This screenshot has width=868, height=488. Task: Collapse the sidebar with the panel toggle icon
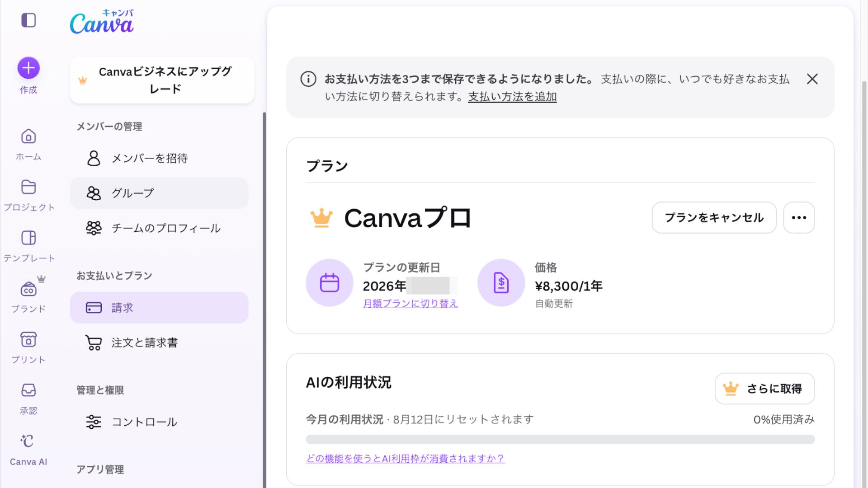(x=28, y=20)
